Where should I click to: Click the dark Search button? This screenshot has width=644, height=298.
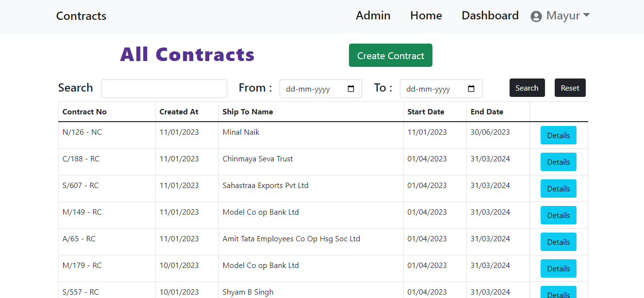tap(527, 88)
